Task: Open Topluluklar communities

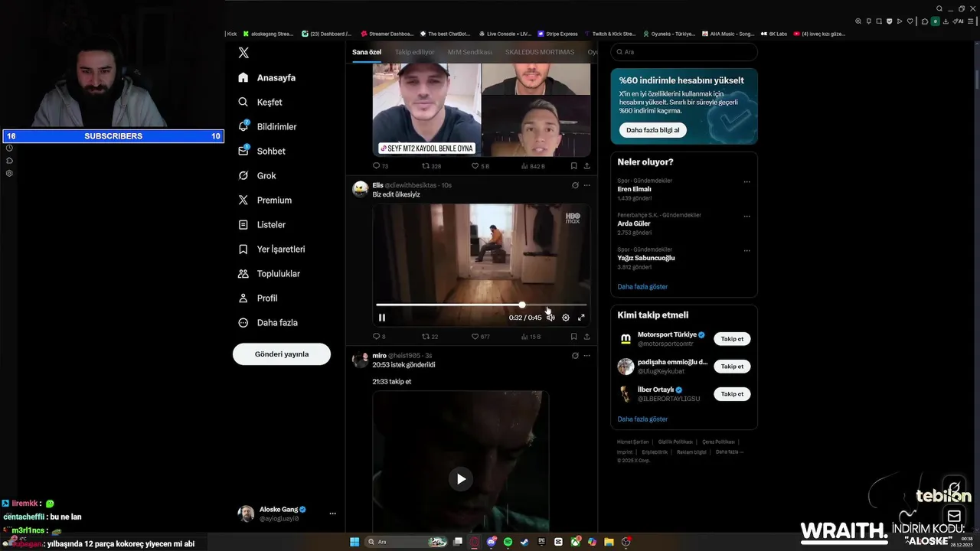Action: coord(269,273)
